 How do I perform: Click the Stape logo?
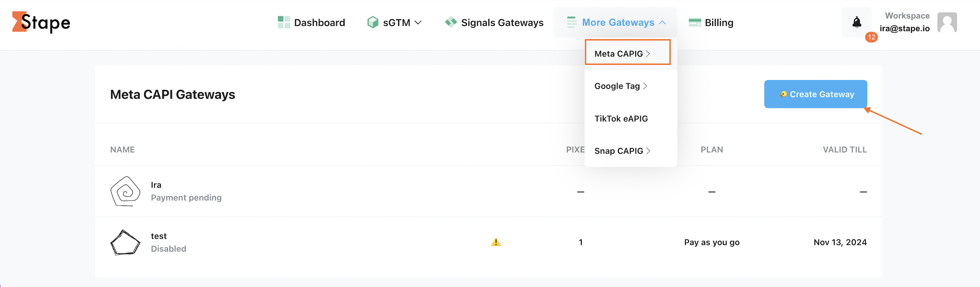tap(41, 22)
